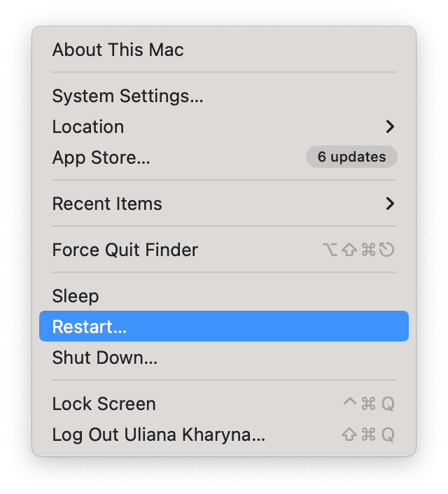Log Out Uliana Kharyna
Viewport: 448px width, 494px height.
(159, 435)
